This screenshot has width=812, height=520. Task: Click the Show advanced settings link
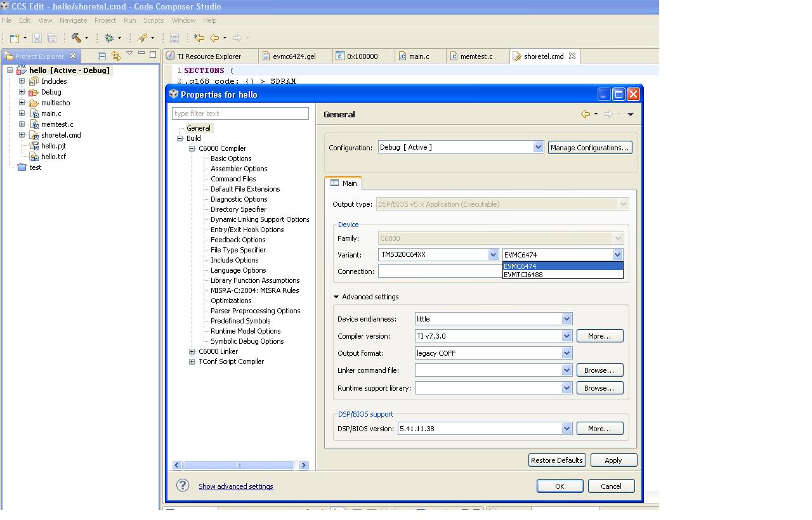236,486
